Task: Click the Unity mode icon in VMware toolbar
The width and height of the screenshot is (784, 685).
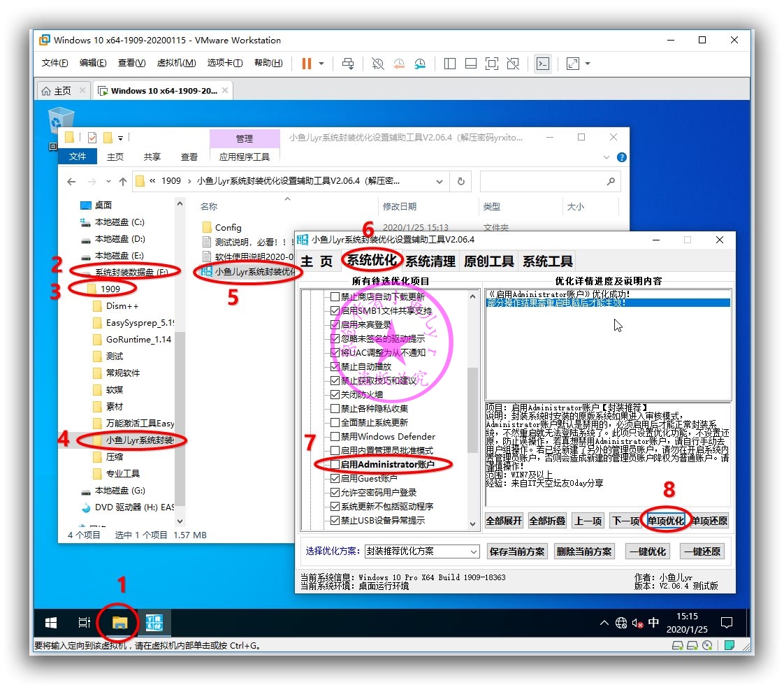Action: click(513, 64)
